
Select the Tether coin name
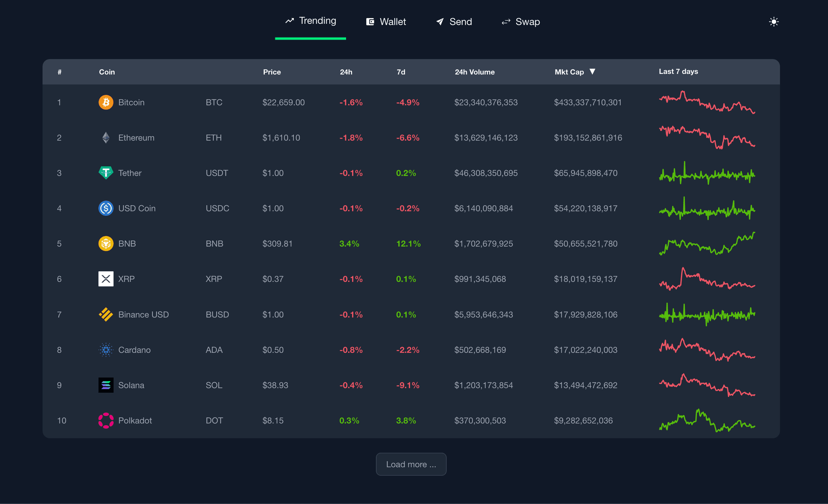[130, 173]
